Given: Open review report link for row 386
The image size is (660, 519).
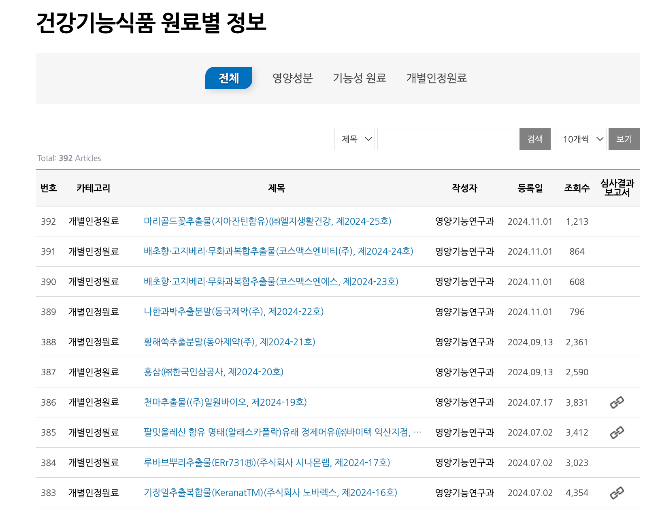Looking at the screenshot, I should point(617,402).
